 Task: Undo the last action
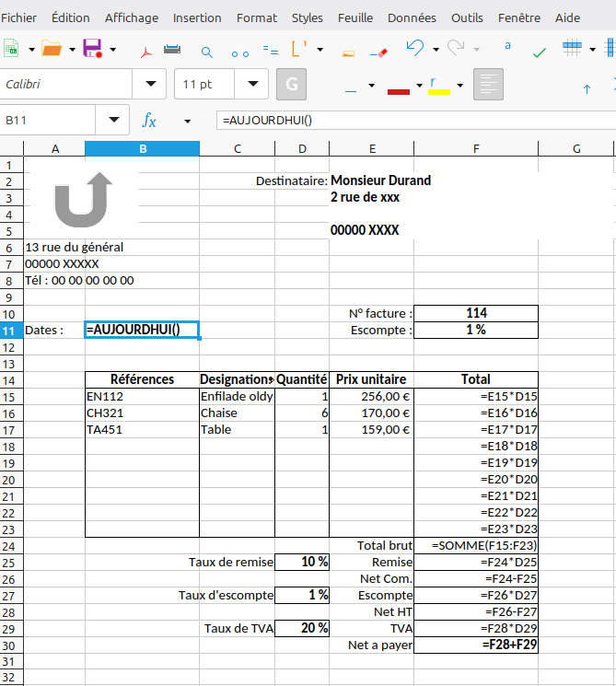coord(414,48)
